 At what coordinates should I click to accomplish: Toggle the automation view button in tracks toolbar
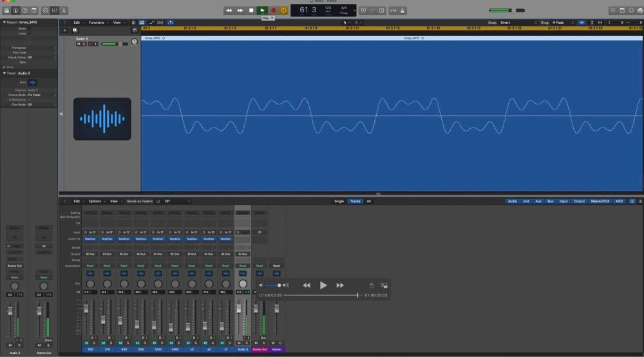(151, 23)
